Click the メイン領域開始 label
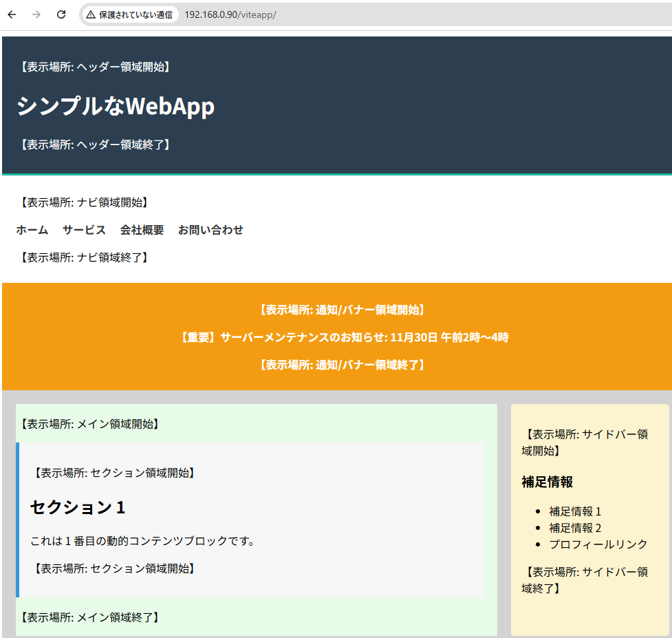The width and height of the screenshot is (672, 638). (x=88, y=424)
